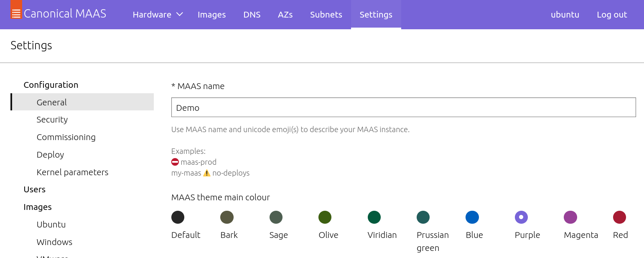Screen dimensions: 644x258
Task: Select the Prussian green theme colour
Action: pyautogui.click(x=423, y=217)
